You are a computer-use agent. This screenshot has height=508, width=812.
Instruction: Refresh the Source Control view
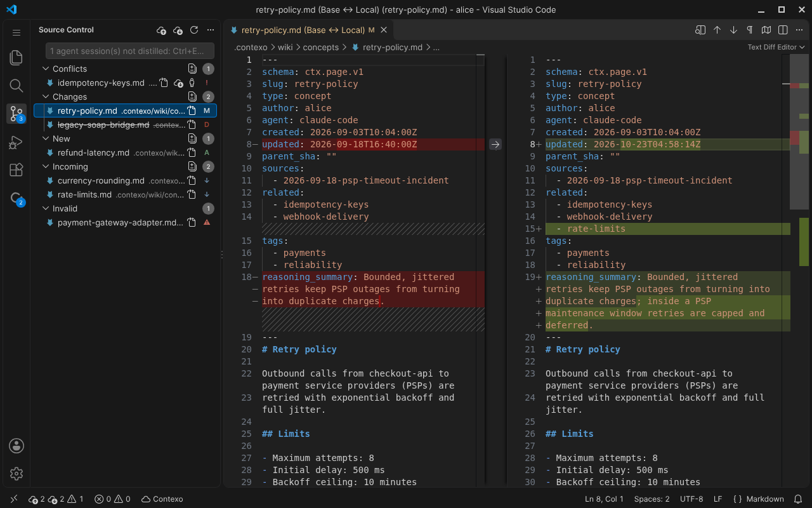pos(194,30)
